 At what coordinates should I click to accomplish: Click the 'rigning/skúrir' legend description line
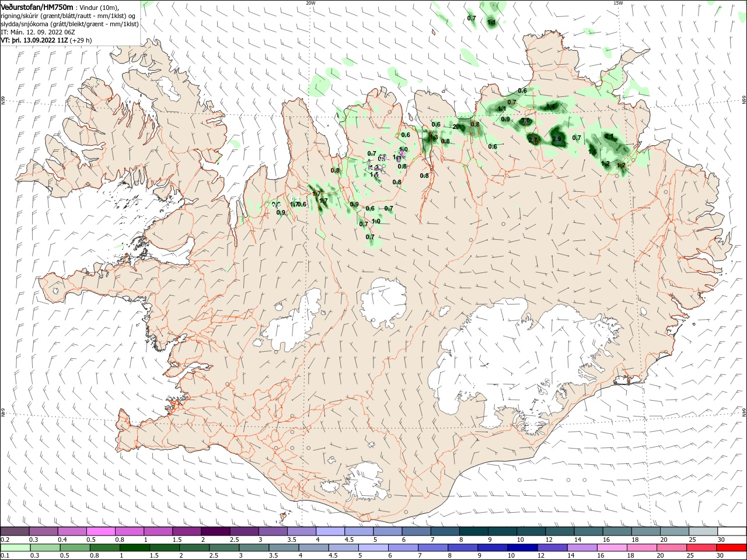coord(68,16)
